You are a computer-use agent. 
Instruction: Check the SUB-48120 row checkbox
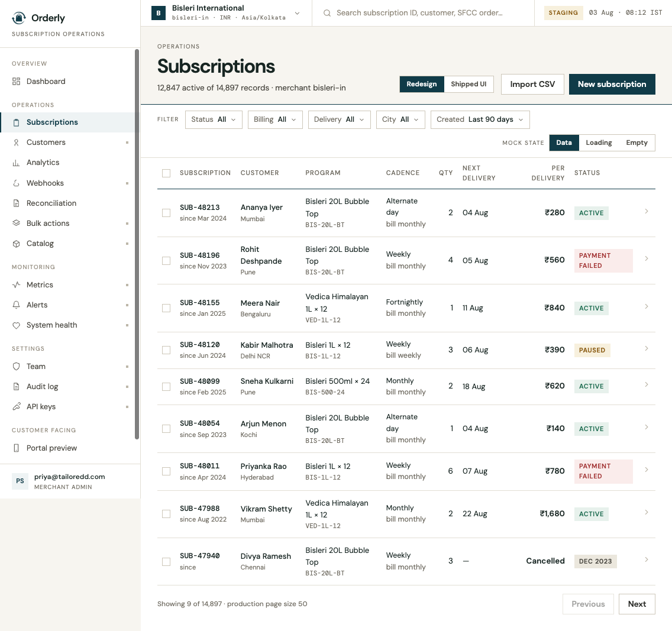coord(166,351)
